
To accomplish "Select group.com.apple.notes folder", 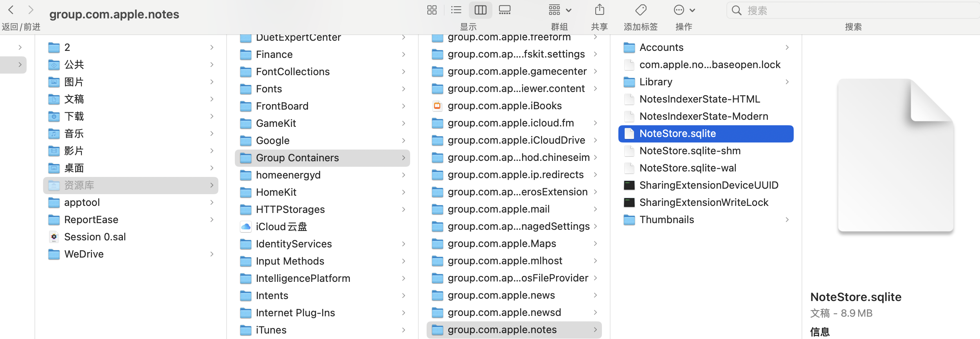I will click(514, 330).
